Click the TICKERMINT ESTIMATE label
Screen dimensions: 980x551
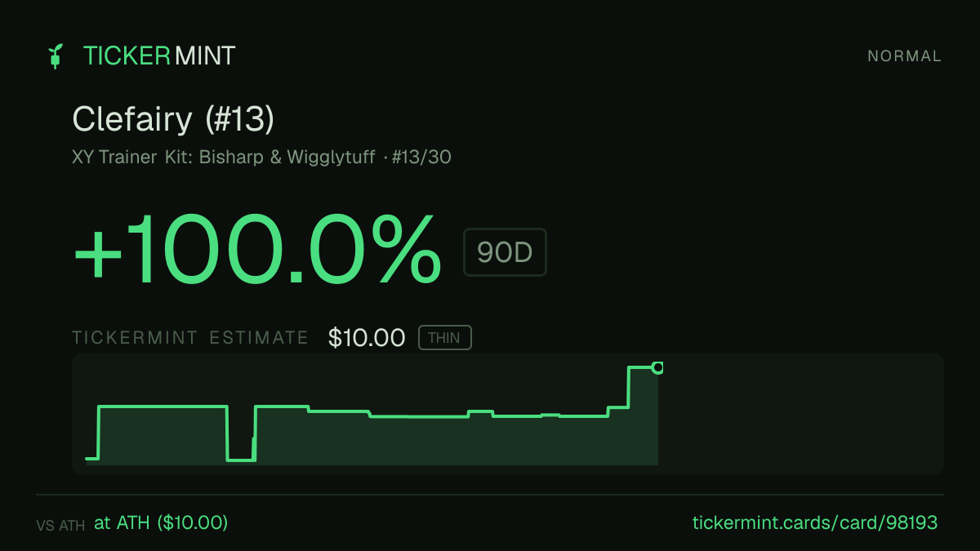pyautogui.click(x=190, y=338)
